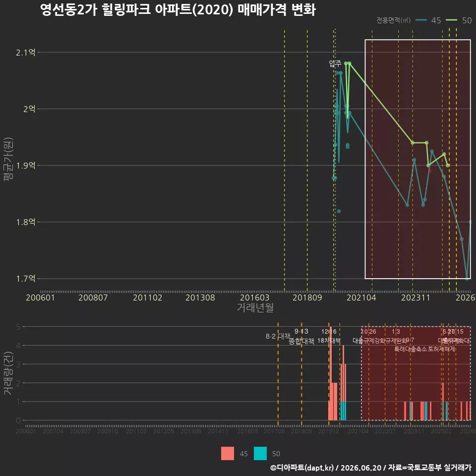Click the 10.26 date label
This screenshot has height=476, width=476.
click(368, 332)
